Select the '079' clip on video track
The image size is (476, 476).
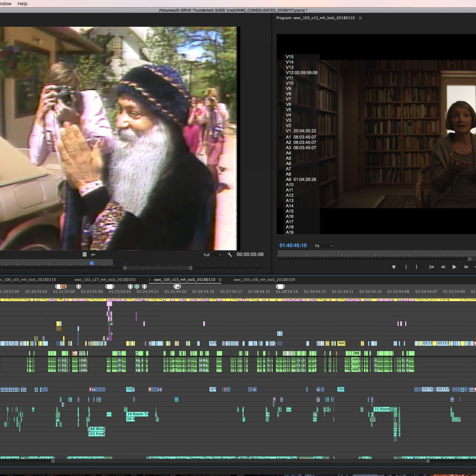[x=213, y=343]
